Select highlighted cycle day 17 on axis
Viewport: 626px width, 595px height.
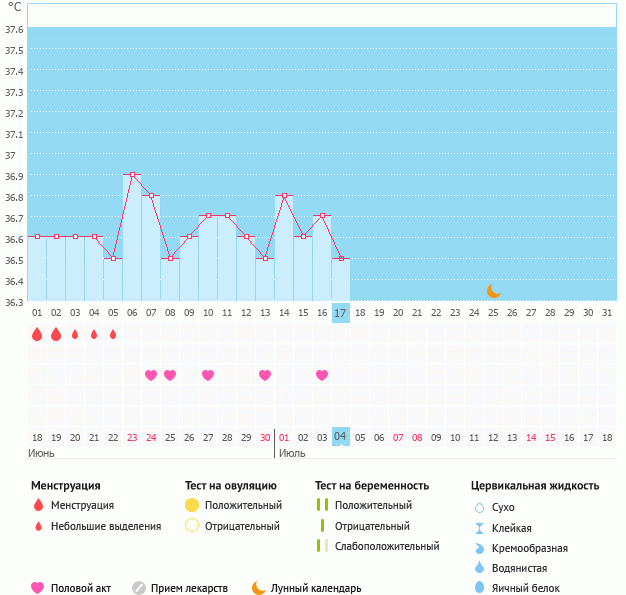point(340,313)
